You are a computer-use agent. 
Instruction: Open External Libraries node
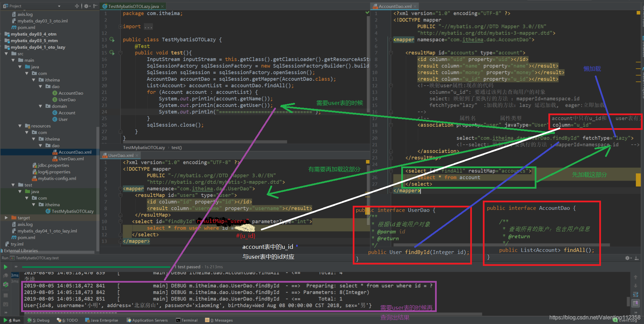(19, 251)
